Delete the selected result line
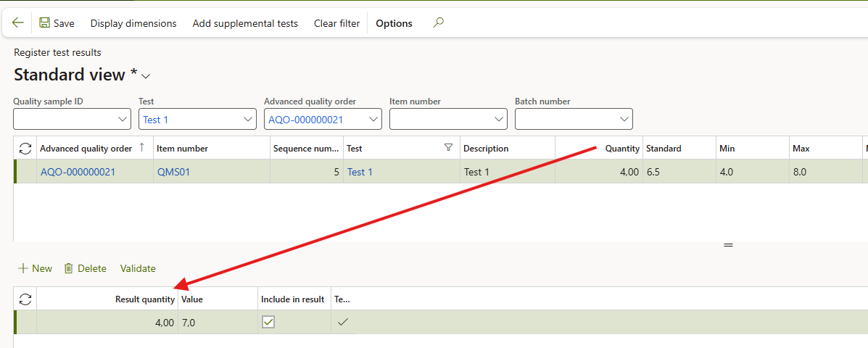This screenshot has width=868, height=348. pyautogui.click(x=85, y=268)
